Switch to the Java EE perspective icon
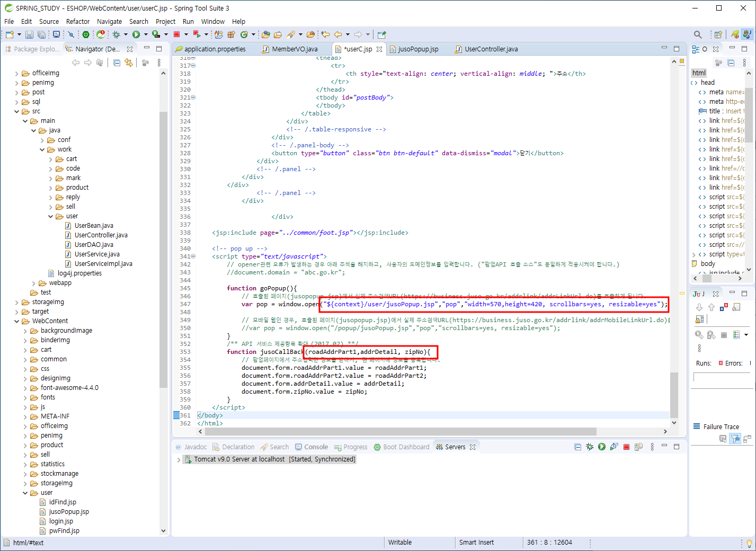The width and height of the screenshot is (756, 551). [747, 34]
